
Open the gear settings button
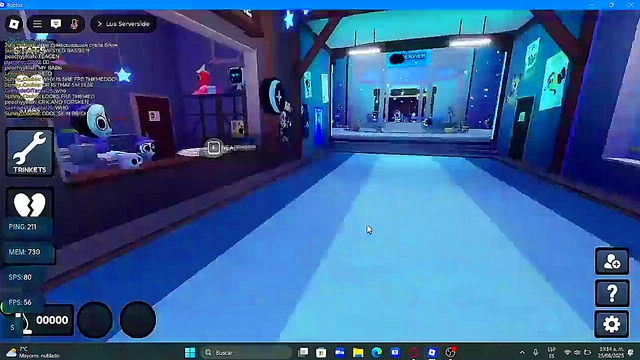pyautogui.click(x=612, y=324)
